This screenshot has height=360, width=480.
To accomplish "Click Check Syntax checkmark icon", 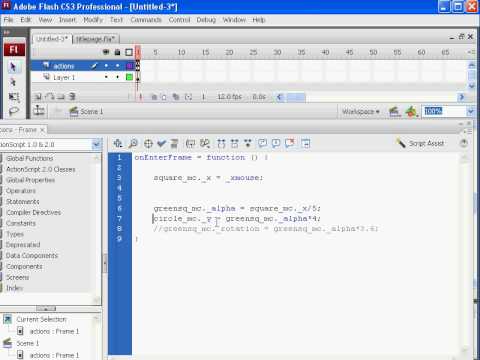I will pos(161,143).
